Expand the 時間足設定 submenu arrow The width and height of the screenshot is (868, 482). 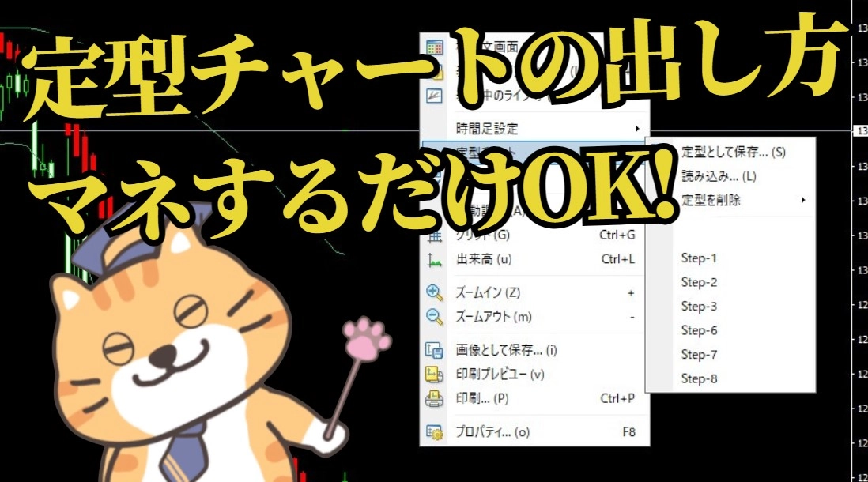637,129
